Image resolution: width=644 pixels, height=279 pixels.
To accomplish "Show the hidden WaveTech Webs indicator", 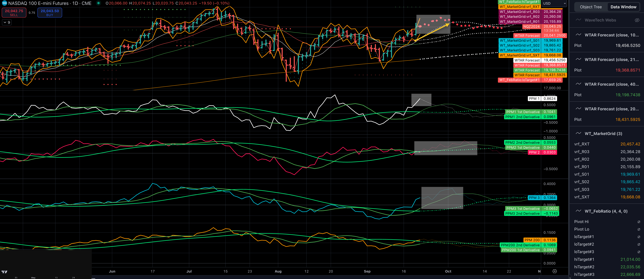I will coord(637,20).
